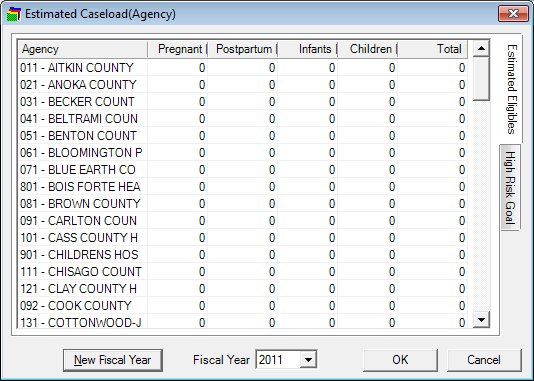Click Infants cell for ANOKA COUNTY

pos(308,84)
